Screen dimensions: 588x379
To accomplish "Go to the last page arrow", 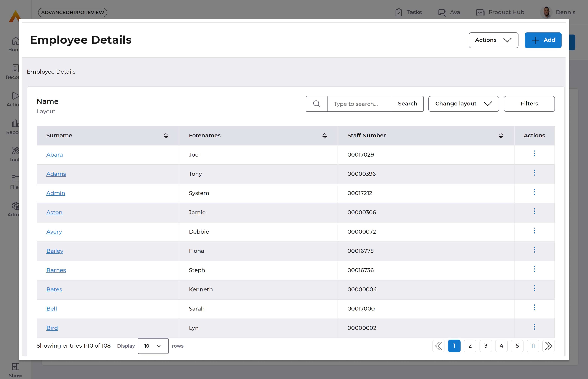I will pyautogui.click(x=548, y=346).
